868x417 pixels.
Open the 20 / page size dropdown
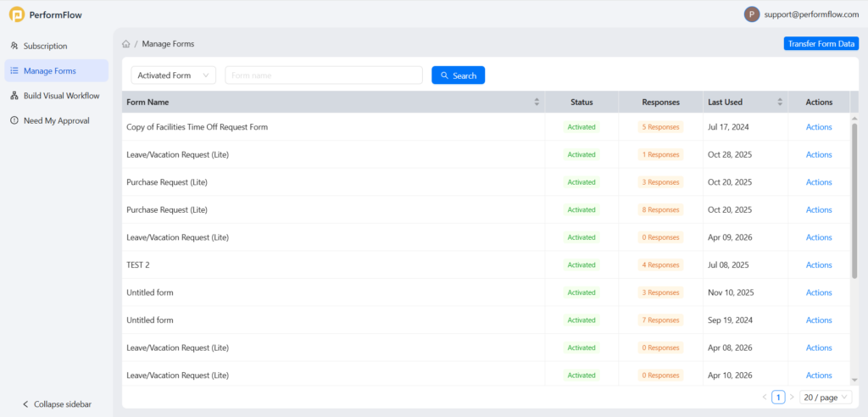[x=826, y=397]
